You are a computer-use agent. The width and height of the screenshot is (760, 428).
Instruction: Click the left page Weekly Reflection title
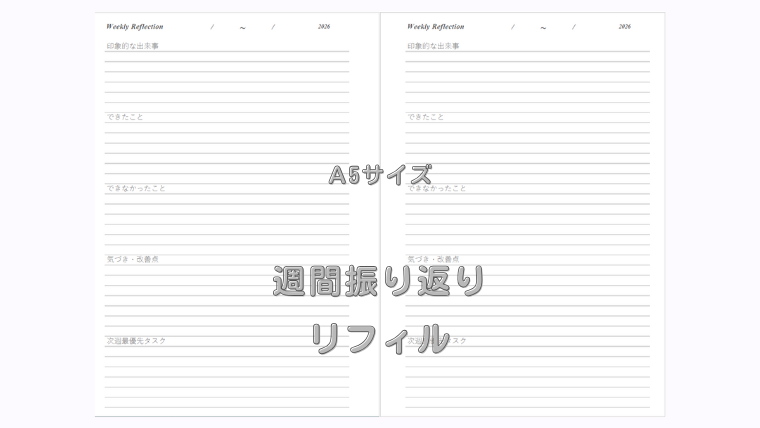click(x=135, y=27)
